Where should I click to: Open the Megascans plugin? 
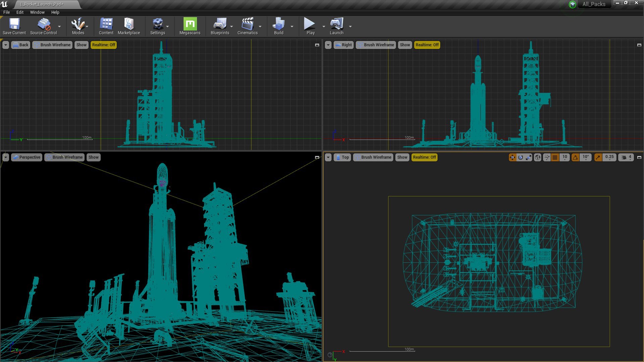coord(190,26)
